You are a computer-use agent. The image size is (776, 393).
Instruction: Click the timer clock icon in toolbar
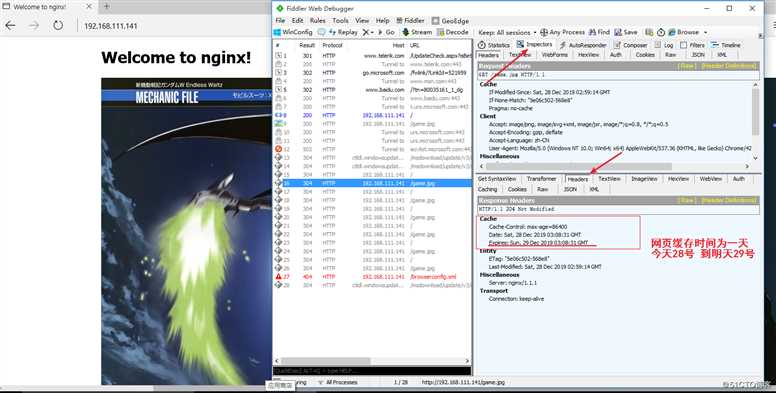click(x=661, y=32)
